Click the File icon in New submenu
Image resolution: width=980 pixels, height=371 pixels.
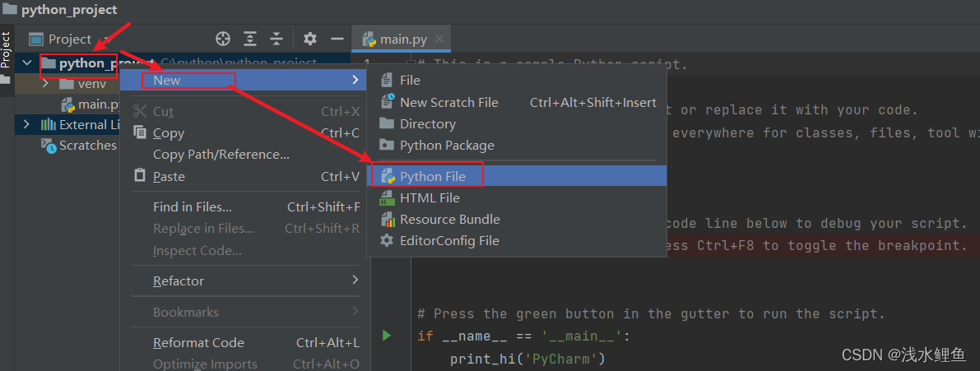(x=388, y=80)
